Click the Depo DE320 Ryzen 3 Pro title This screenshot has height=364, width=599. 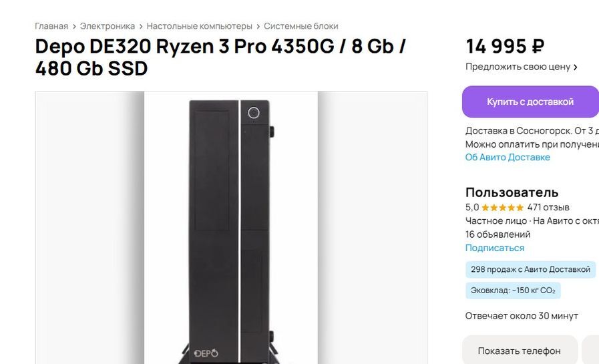[x=220, y=57]
